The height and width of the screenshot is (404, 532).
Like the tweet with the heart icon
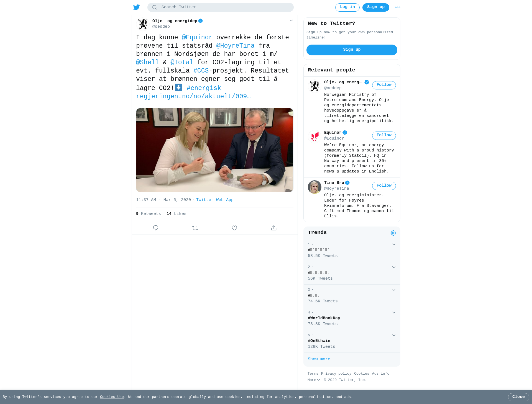point(234,228)
